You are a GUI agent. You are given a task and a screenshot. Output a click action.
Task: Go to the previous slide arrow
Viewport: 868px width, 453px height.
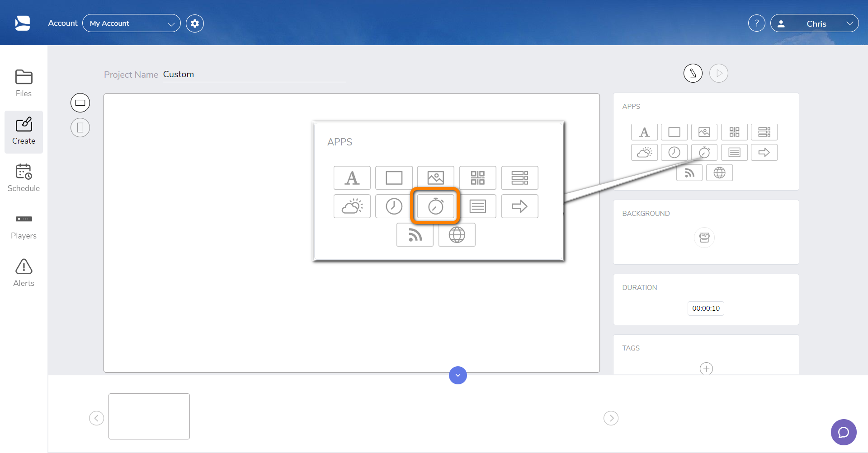96,418
